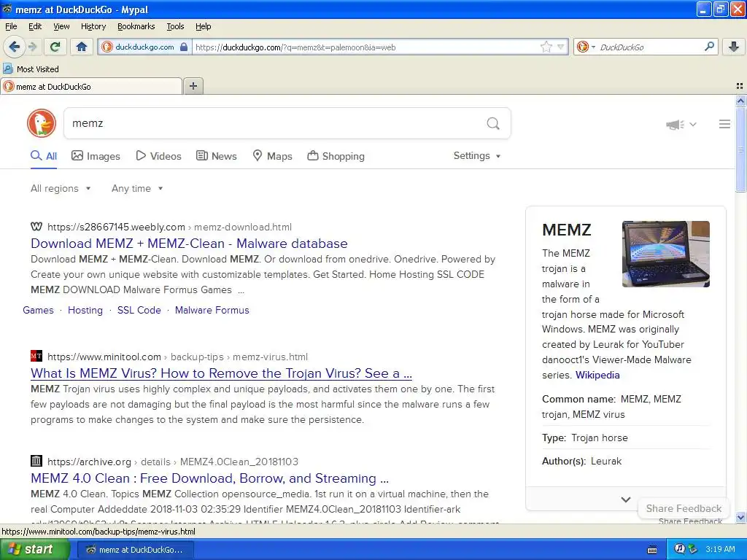Screen dimensions: 747x560
Task: Click the MEMZ laptop thumbnail image
Action: tap(666, 254)
